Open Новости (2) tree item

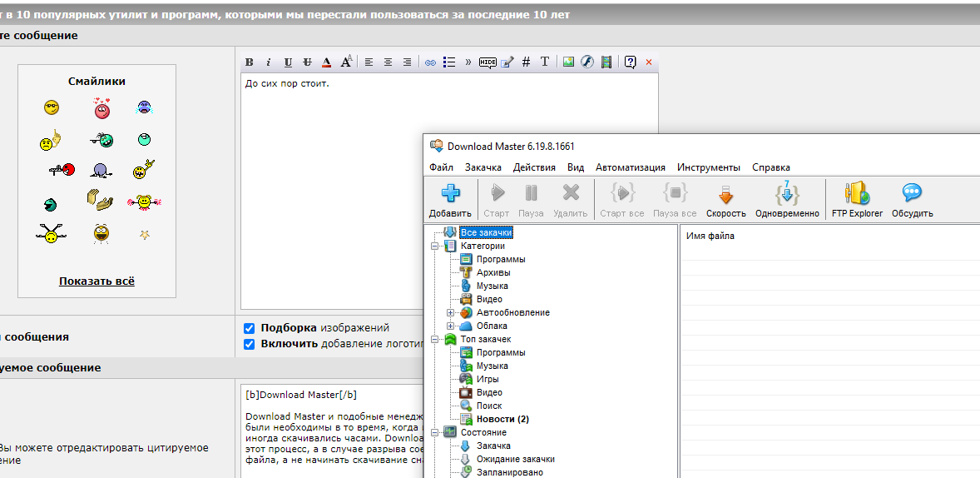(502, 419)
